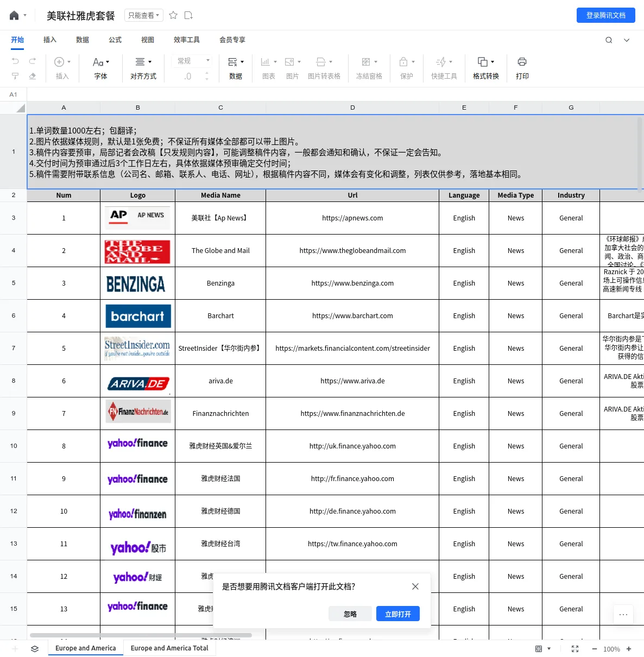Image resolution: width=644 pixels, height=657 pixels.
Task: Click the three-dots floating button
Action: click(x=623, y=615)
